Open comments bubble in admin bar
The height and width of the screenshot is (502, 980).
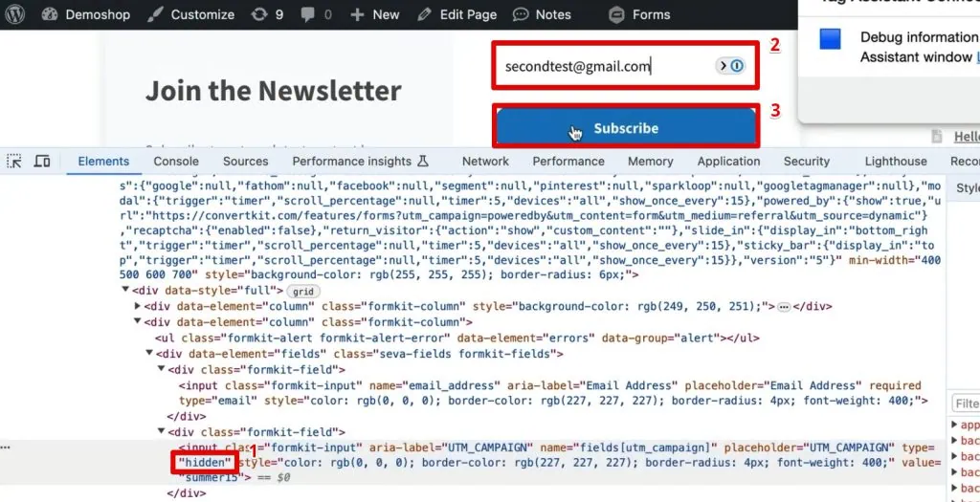(x=316, y=14)
